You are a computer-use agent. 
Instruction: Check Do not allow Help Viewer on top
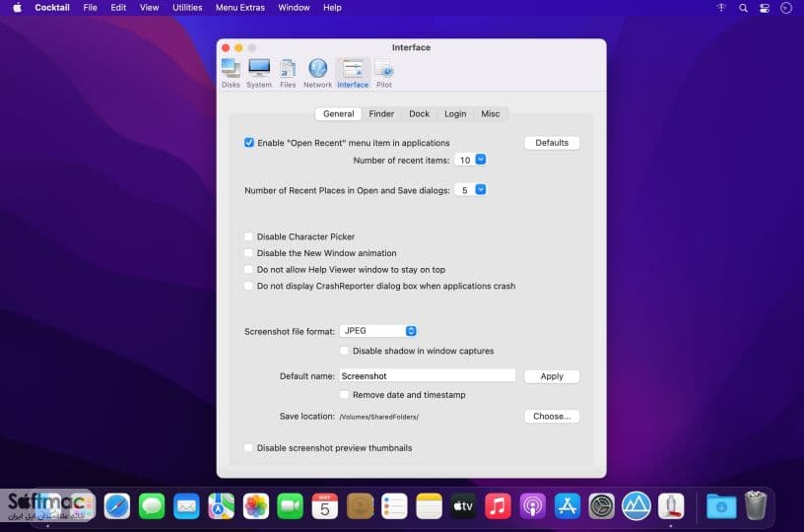coord(248,269)
